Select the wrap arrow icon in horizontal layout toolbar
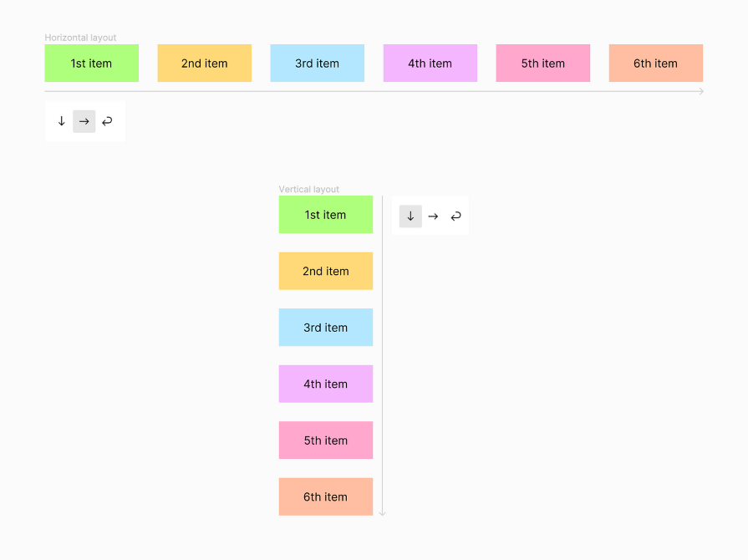The width and height of the screenshot is (748, 560). click(x=107, y=121)
